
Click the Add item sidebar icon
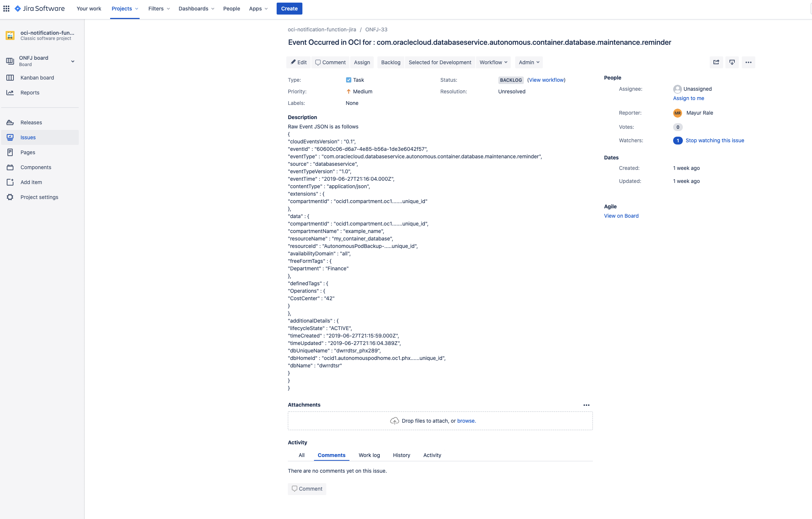click(x=10, y=182)
